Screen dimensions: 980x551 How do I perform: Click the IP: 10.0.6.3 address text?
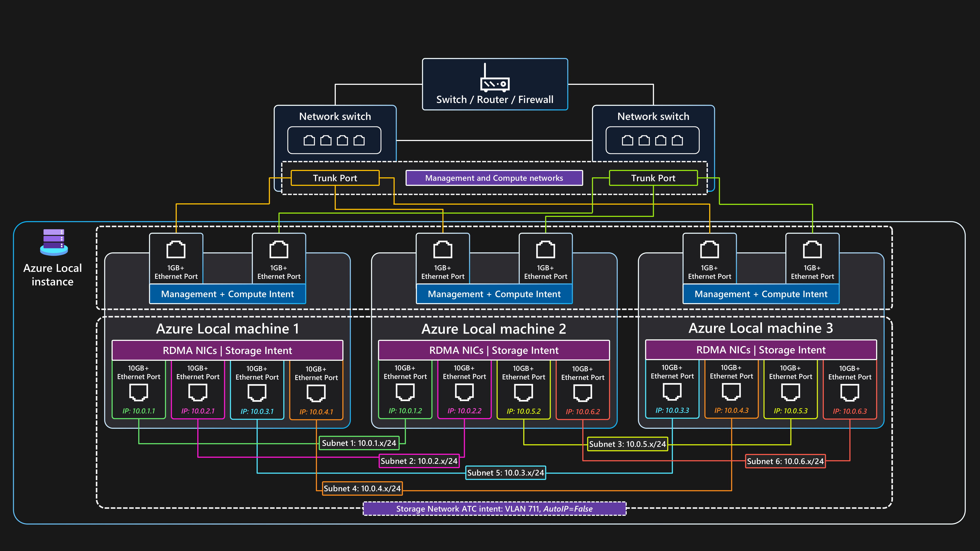pos(849,412)
